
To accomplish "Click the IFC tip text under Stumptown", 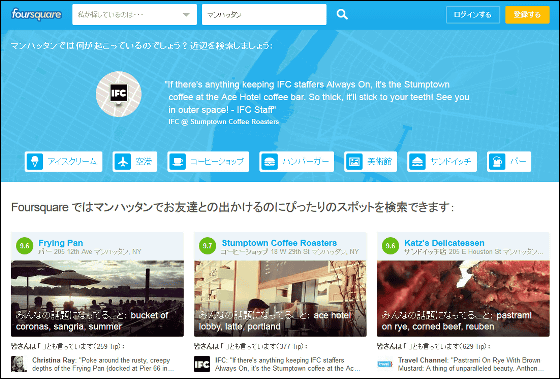I will point(288,364).
